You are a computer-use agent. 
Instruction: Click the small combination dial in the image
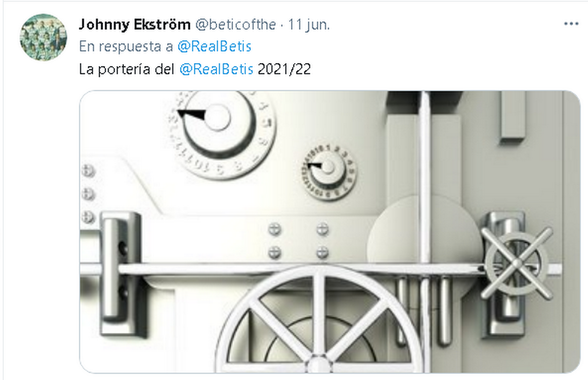coord(329,172)
